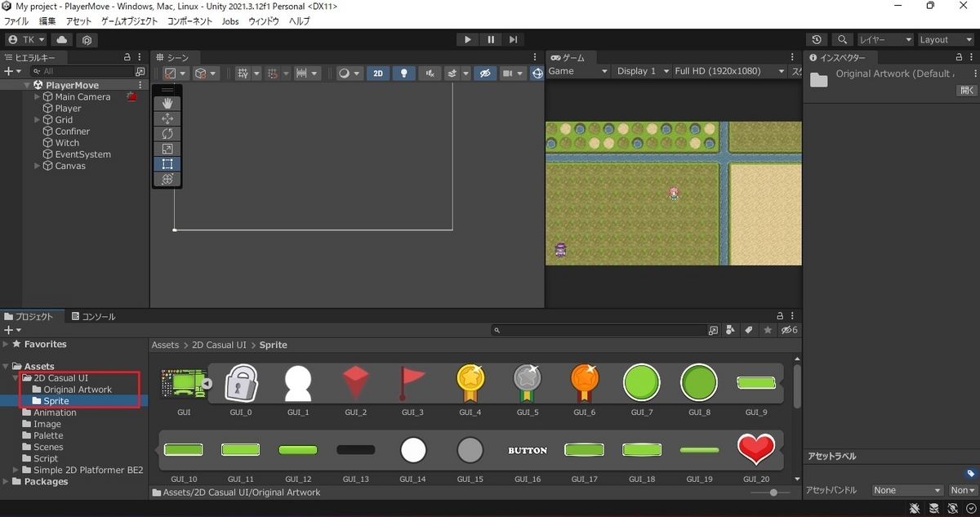Select Witch object in hierarchy
The width and height of the screenshot is (980, 517).
pos(67,143)
